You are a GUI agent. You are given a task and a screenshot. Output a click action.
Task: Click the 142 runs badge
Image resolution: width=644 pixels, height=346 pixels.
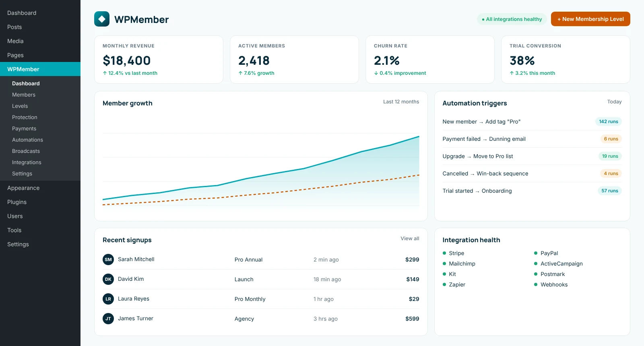click(x=608, y=122)
